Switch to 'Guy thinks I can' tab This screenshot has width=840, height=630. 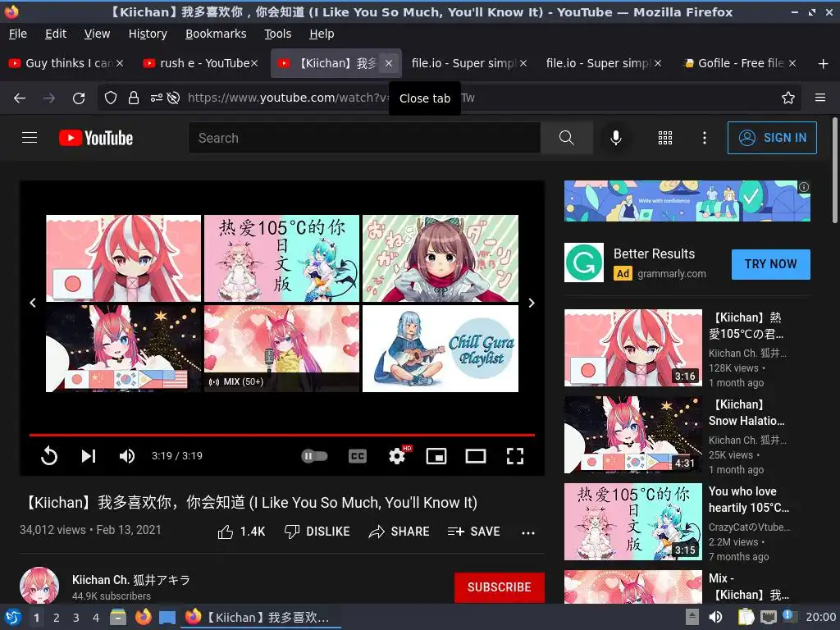tap(66, 63)
